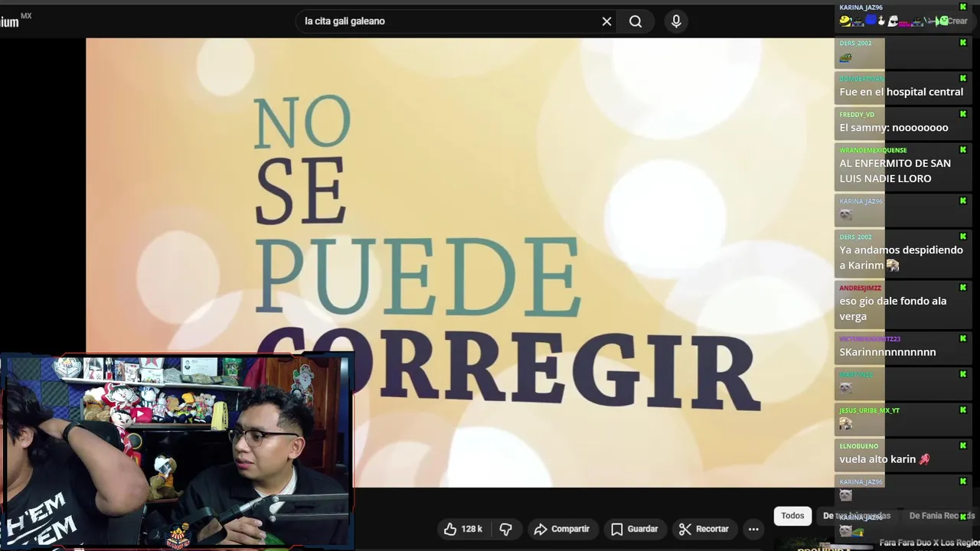Click the Kick badge on ANDRESJIMZZ's message

pos(963,288)
